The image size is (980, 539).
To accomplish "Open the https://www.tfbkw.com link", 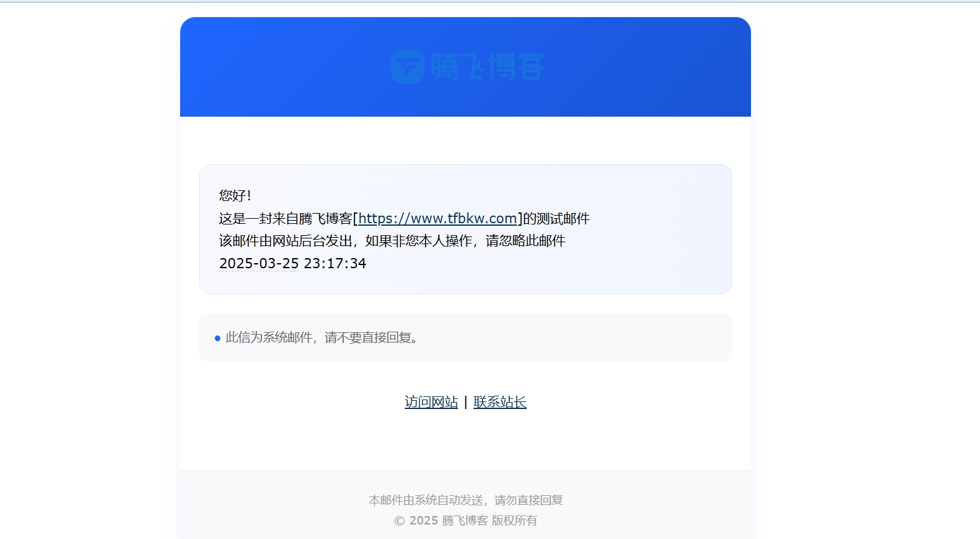I will pos(437,218).
